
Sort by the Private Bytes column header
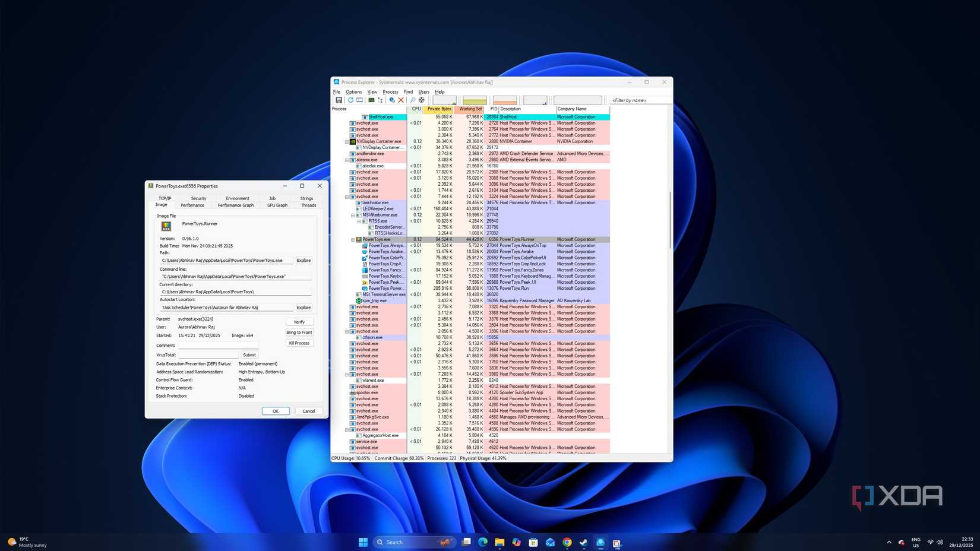[439, 109]
